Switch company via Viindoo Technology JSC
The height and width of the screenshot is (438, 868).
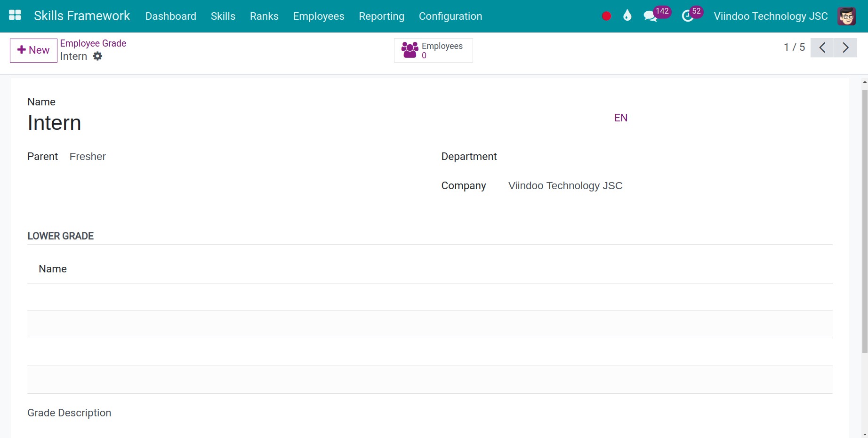click(x=771, y=16)
